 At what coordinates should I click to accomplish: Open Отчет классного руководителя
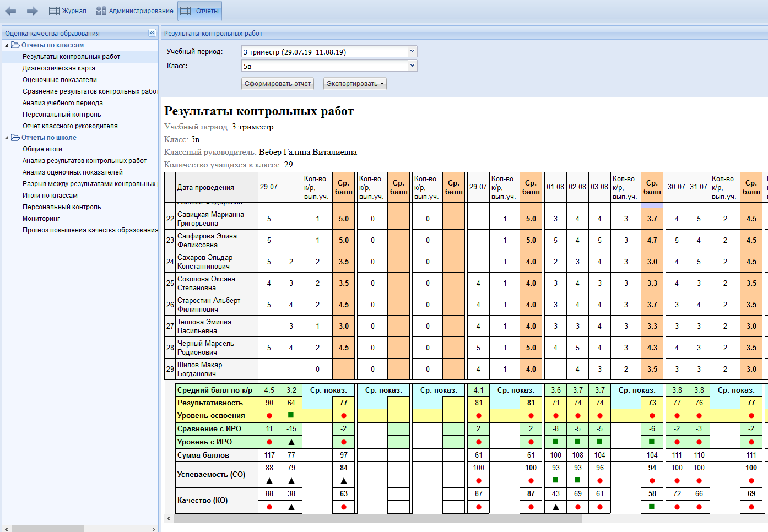tap(70, 126)
